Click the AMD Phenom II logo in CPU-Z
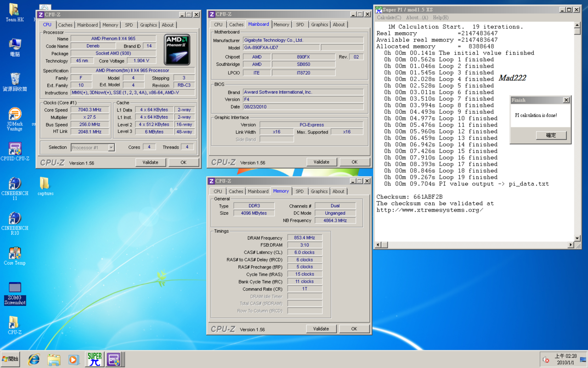The height and width of the screenshot is (368, 588). point(177,50)
